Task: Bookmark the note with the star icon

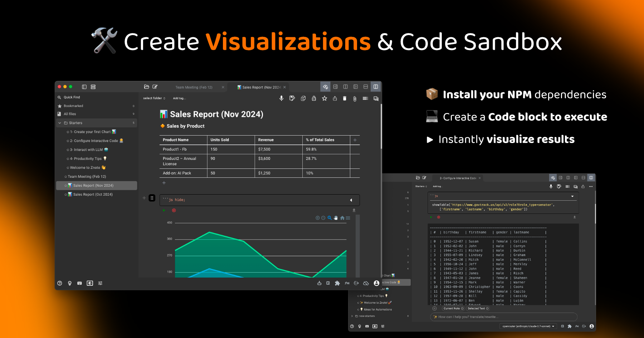Action: (x=325, y=98)
